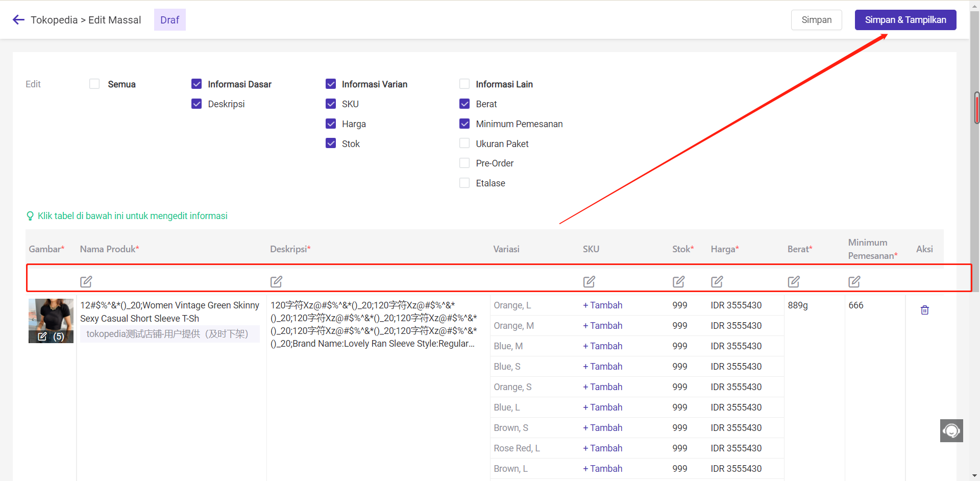Click bulk edit icon for Stok column
Viewport: 980px width, 481px height.
coord(678,281)
